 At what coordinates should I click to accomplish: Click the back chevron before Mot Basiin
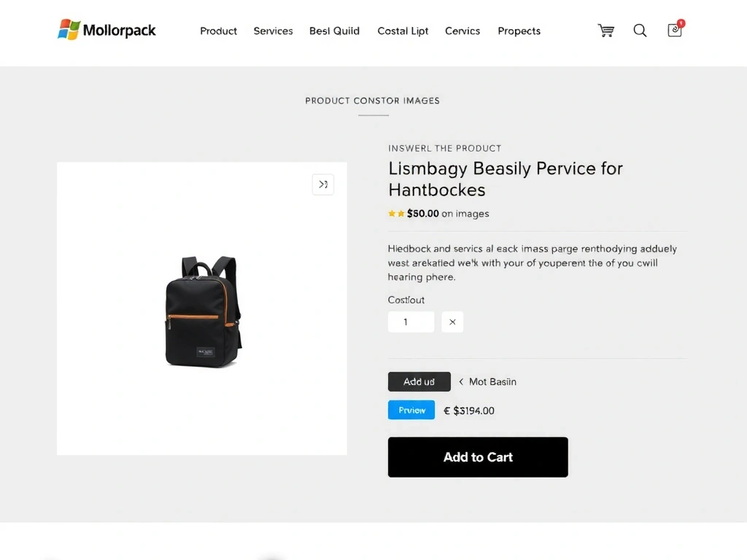(x=461, y=381)
